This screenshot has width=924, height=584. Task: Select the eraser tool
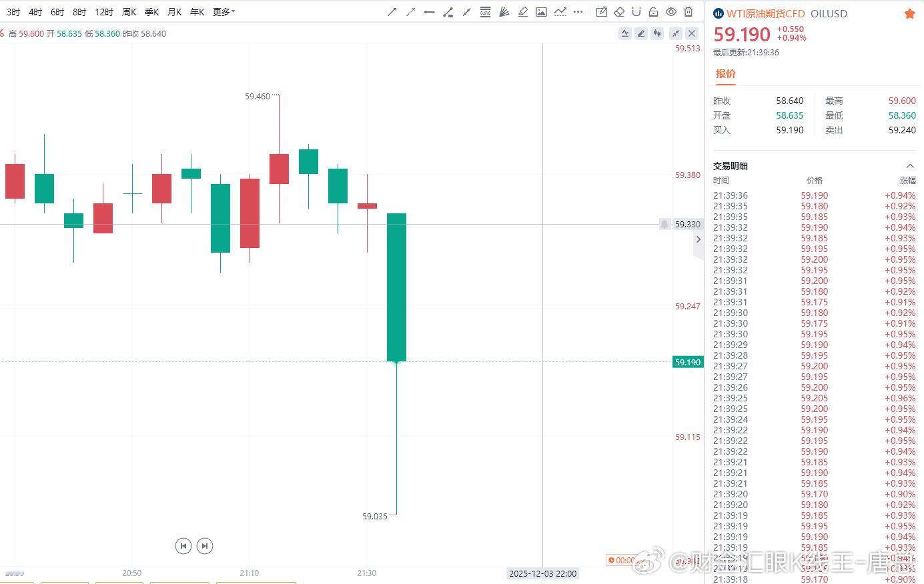tap(619, 12)
